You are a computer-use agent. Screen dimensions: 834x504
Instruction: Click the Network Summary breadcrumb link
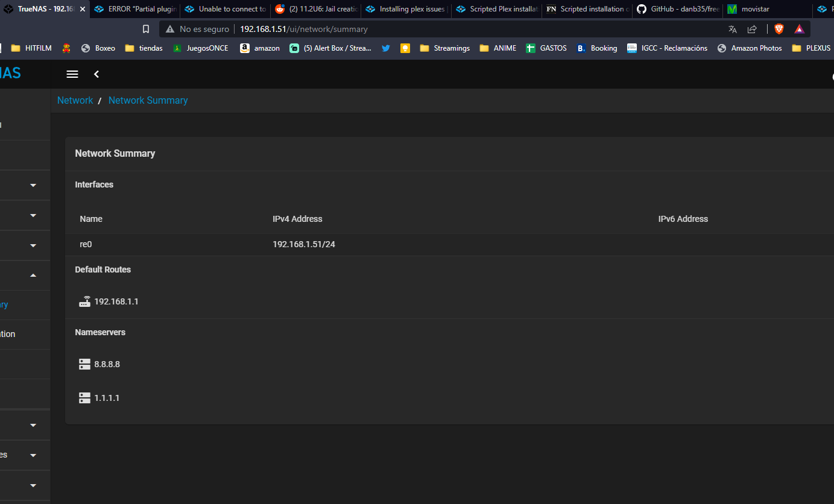[148, 101]
